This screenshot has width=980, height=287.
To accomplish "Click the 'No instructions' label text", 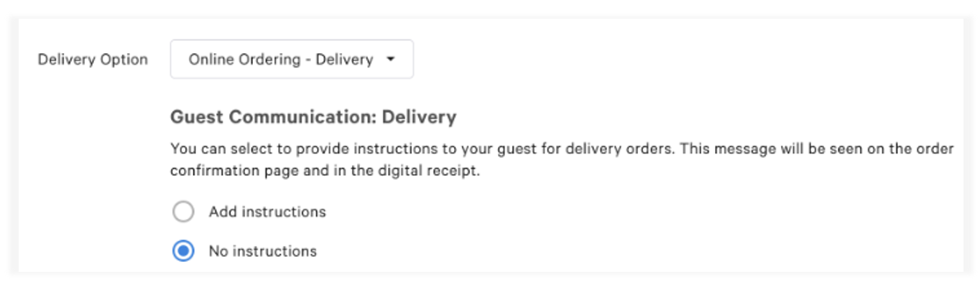I will [x=262, y=251].
